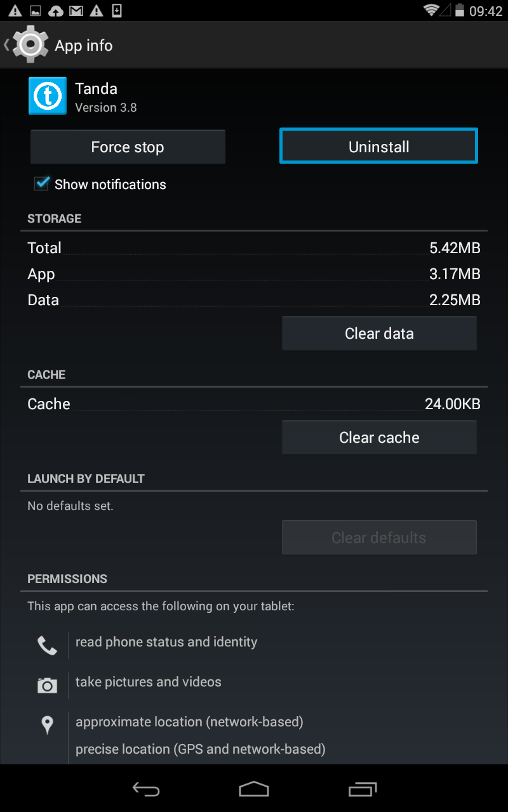Clear the 24.00KB cache
This screenshot has height=812, width=508.
point(379,438)
